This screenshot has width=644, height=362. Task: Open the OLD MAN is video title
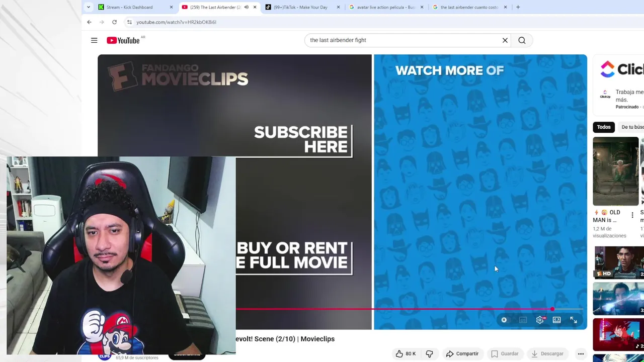click(x=606, y=216)
